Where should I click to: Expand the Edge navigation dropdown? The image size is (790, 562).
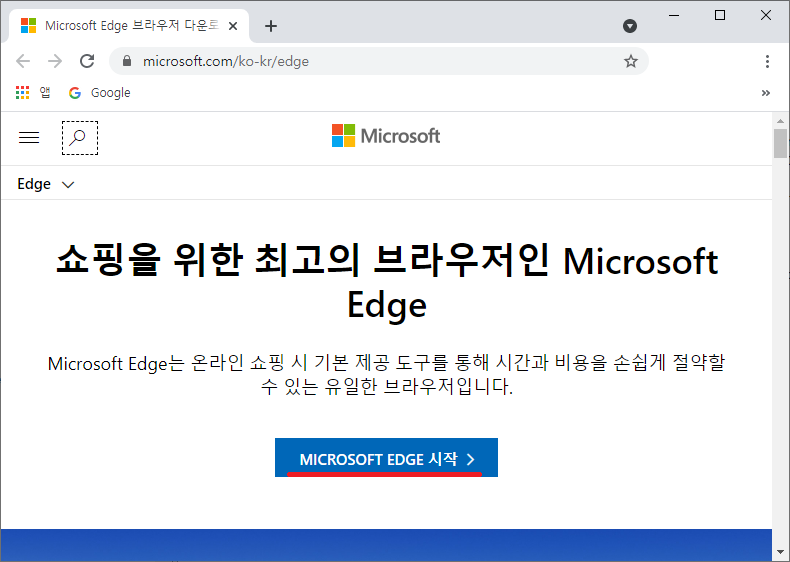tap(46, 184)
